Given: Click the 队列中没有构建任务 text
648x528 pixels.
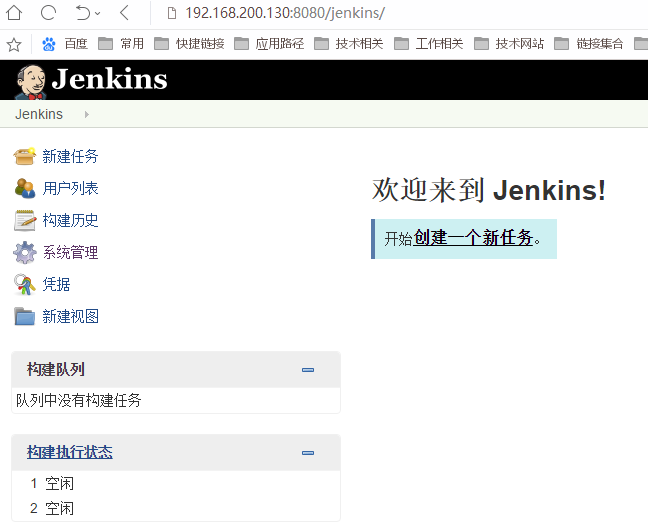Looking at the screenshot, I should point(79,400).
